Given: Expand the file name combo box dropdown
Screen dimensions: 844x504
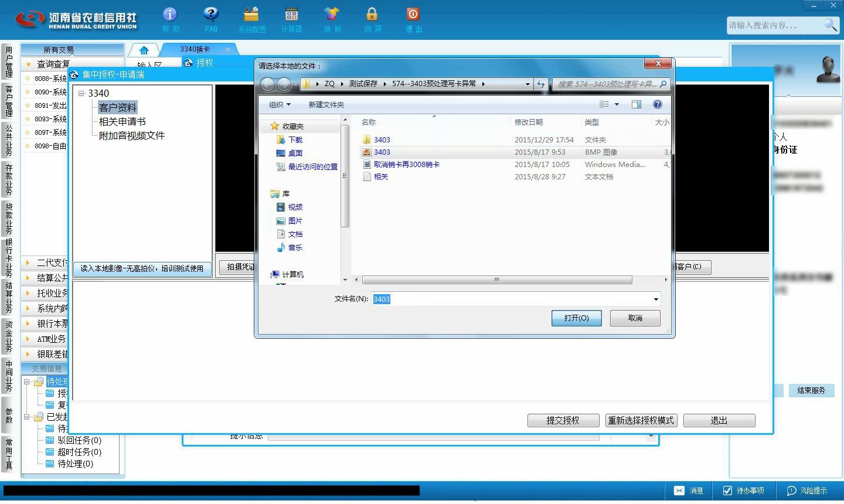Looking at the screenshot, I should click(656, 299).
